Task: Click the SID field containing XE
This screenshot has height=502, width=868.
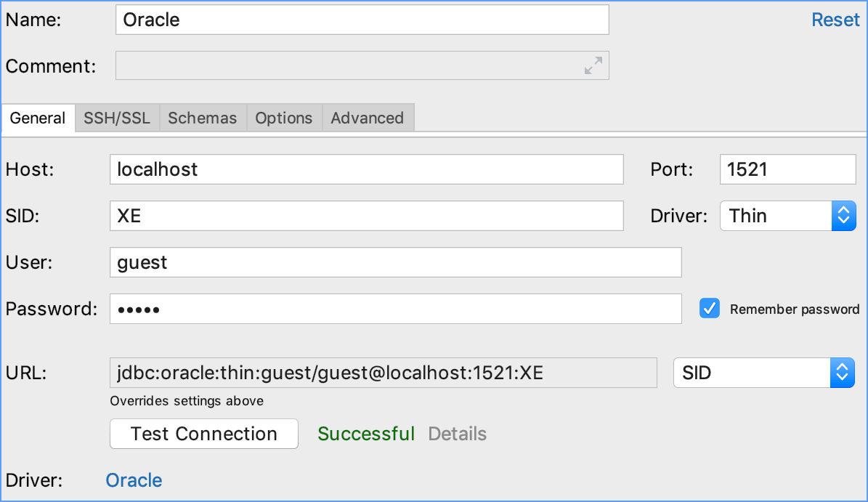Action: click(367, 216)
